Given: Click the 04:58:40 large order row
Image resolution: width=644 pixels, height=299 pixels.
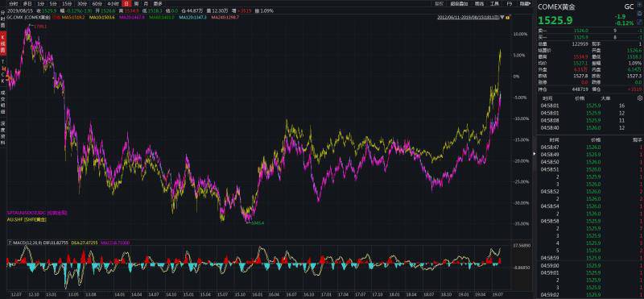Looking at the screenshot, I should [x=590, y=128].
